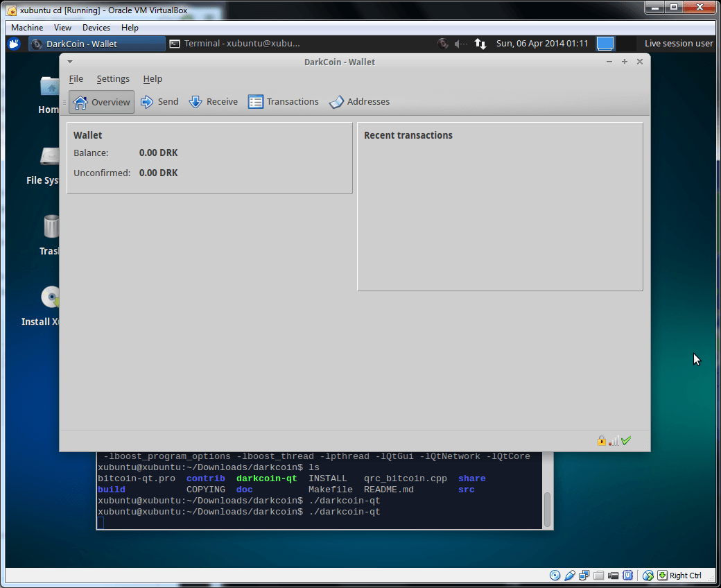Viewport: 721px width, 588px height.
Task: Click the Unconfirmed value 0.00 DRK
Action: coord(159,173)
